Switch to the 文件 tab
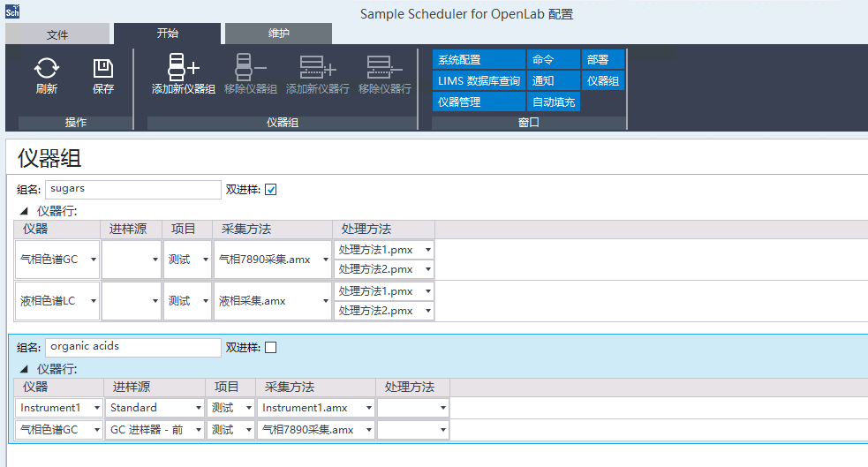 [x=57, y=34]
